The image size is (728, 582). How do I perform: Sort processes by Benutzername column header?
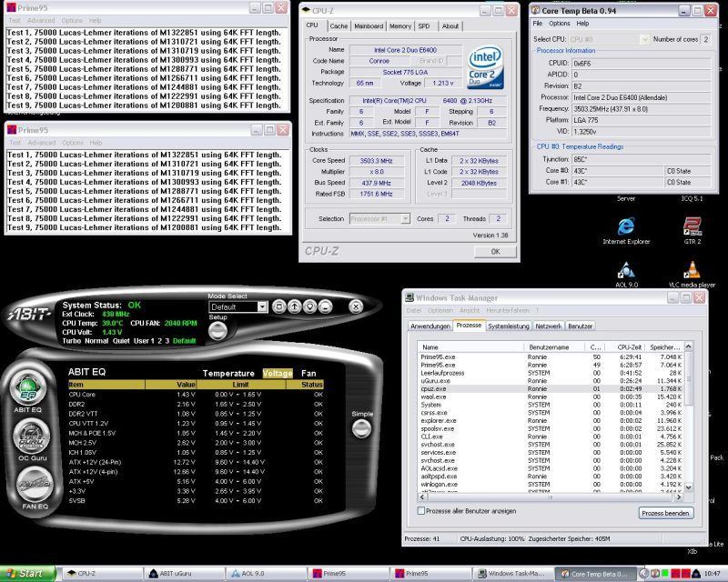(555, 347)
